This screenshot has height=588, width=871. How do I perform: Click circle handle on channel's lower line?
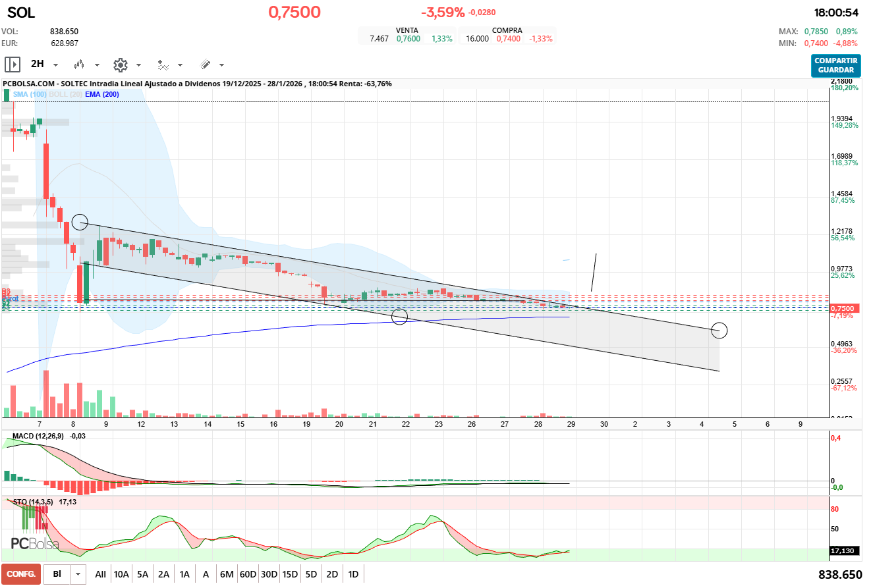(399, 317)
